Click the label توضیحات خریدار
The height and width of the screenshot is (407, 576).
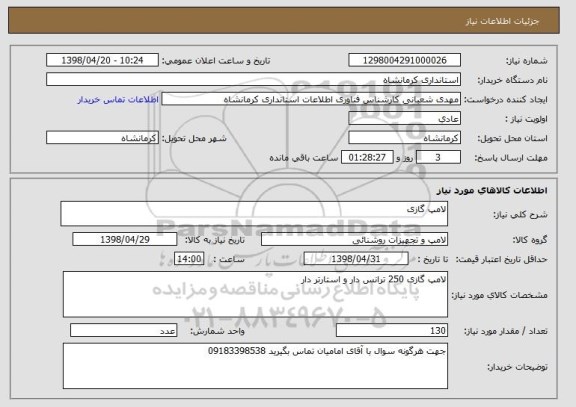[x=517, y=367]
